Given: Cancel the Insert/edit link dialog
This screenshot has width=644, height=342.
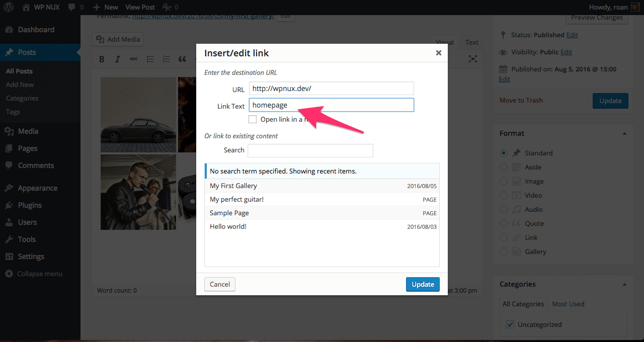Looking at the screenshot, I should [x=220, y=284].
